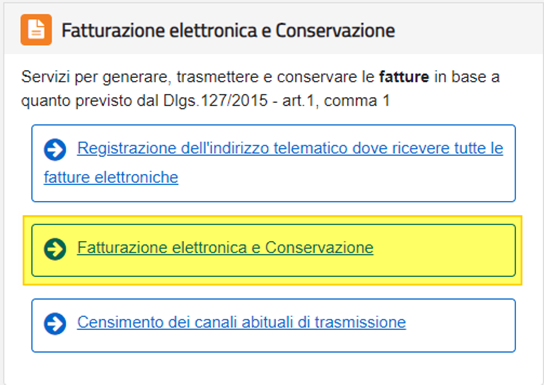
Task: Click white area below the Censimento box
Action: (x=272, y=368)
